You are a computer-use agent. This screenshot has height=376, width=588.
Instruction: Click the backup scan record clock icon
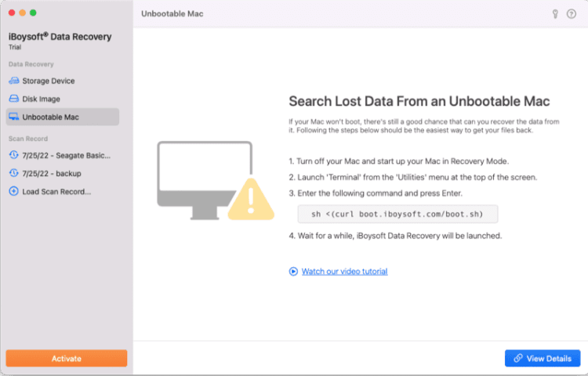click(14, 173)
